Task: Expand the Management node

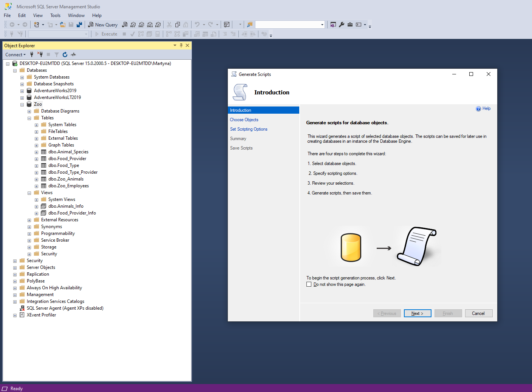Action: click(x=15, y=295)
